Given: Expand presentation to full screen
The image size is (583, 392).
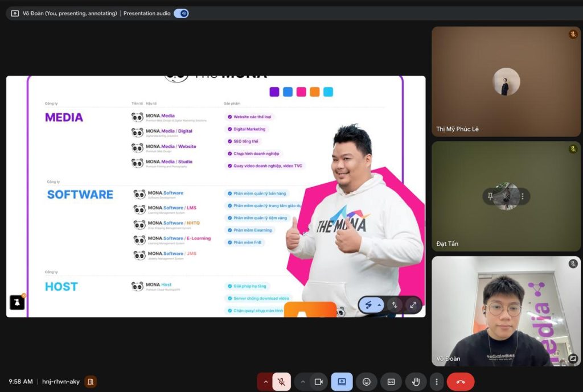Looking at the screenshot, I should pos(413,305).
